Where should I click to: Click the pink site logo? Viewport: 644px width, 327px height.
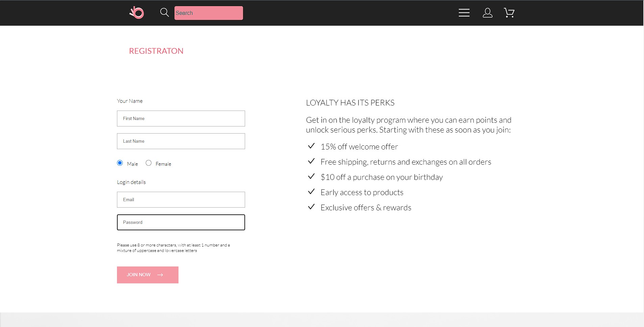pos(137,13)
